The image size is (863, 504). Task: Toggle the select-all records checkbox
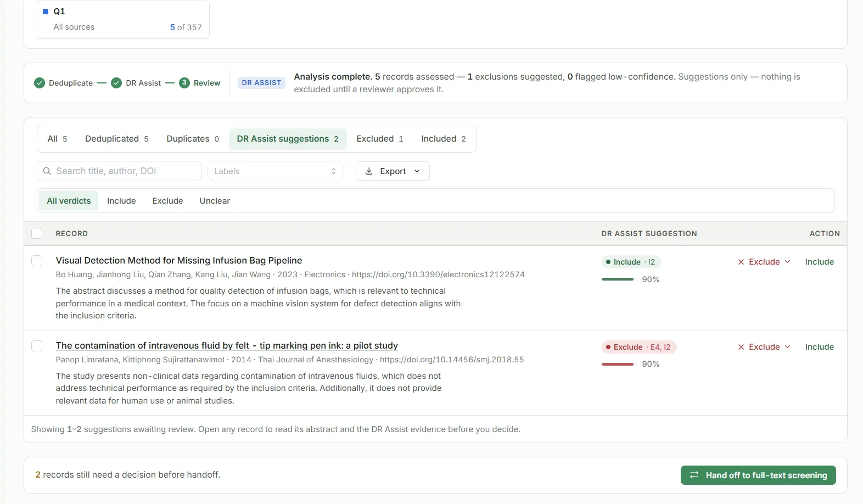point(37,233)
